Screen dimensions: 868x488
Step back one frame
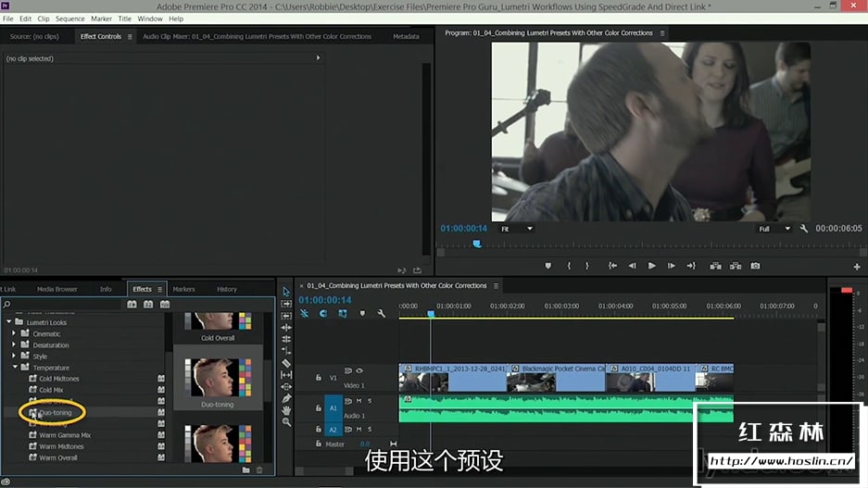tap(632, 266)
